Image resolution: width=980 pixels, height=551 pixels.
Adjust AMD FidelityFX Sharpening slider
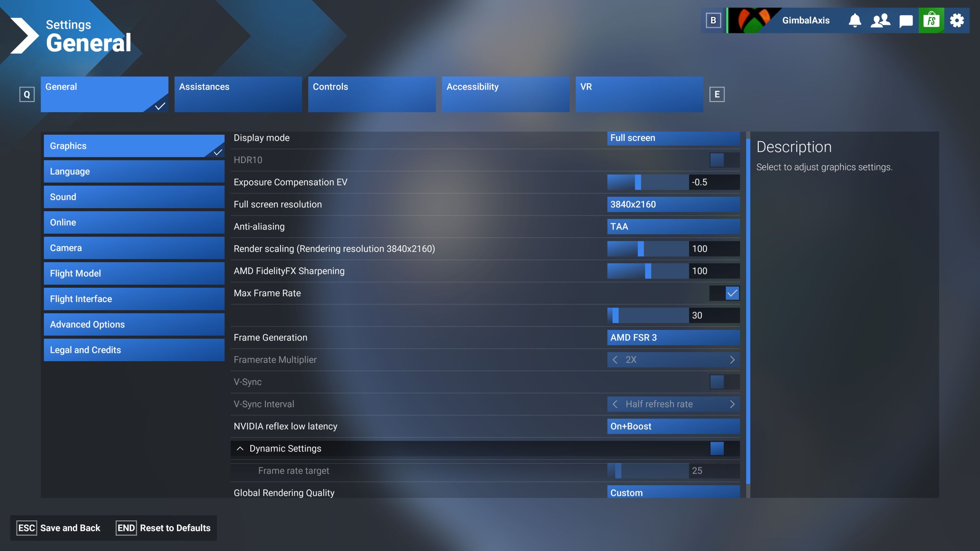pyautogui.click(x=648, y=271)
